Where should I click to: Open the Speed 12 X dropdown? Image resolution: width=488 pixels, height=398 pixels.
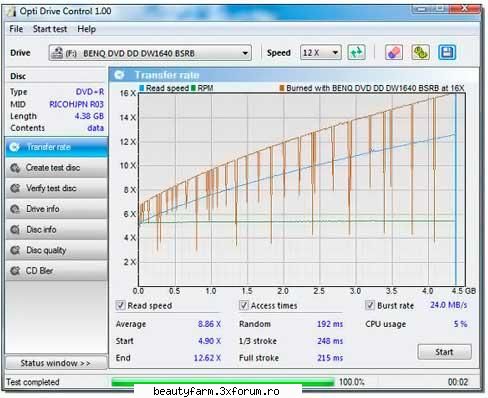[321, 52]
